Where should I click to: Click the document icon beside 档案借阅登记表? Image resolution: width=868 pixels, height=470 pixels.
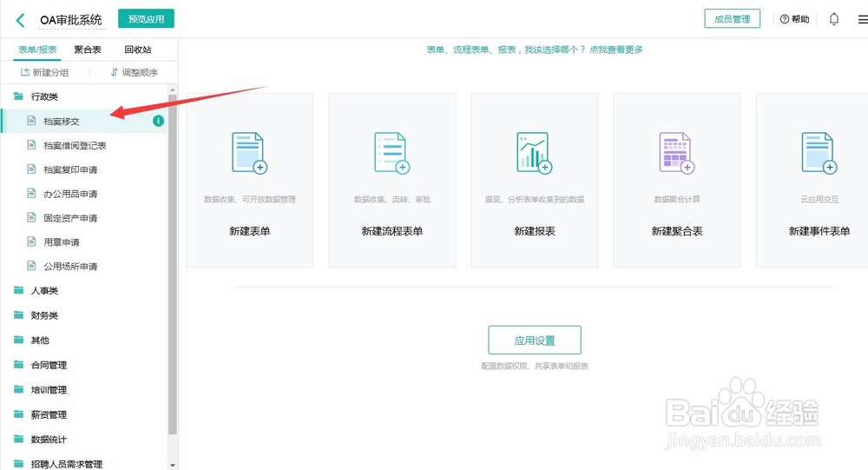coord(31,145)
